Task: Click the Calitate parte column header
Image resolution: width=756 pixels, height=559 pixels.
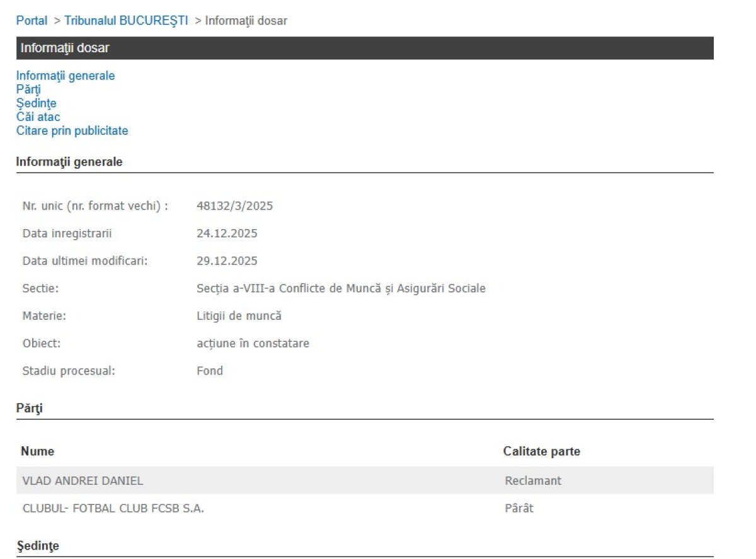Action: [541, 451]
